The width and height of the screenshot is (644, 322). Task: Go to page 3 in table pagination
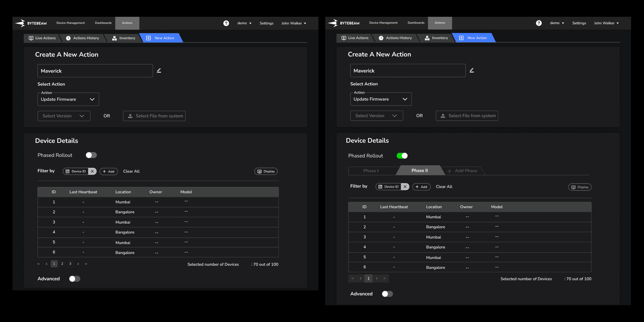coord(70,264)
